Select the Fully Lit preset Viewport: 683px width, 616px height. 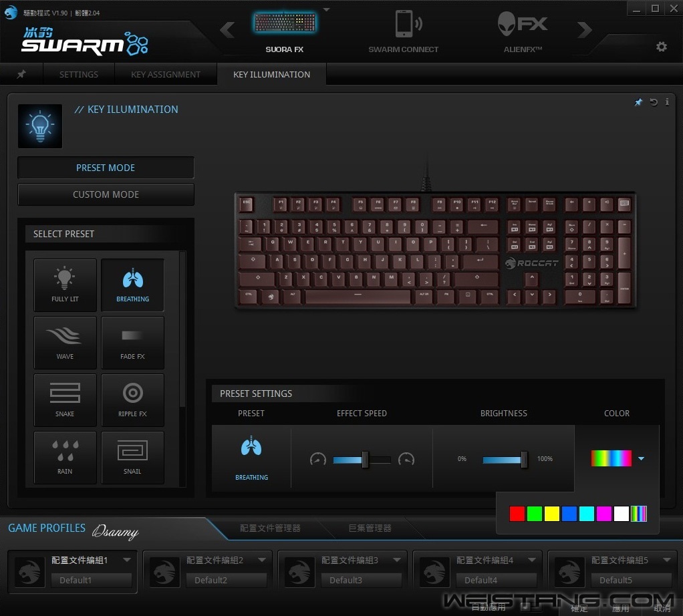(x=65, y=285)
